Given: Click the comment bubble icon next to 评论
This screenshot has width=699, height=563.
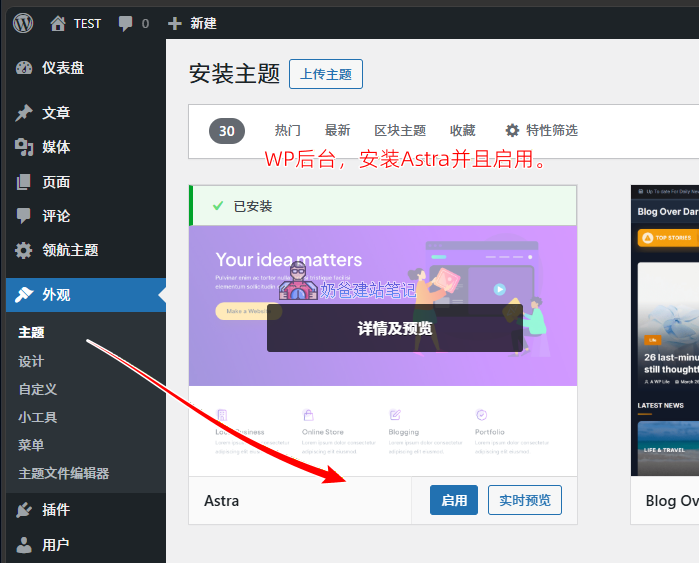Looking at the screenshot, I should pyautogui.click(x=24, y=216).
